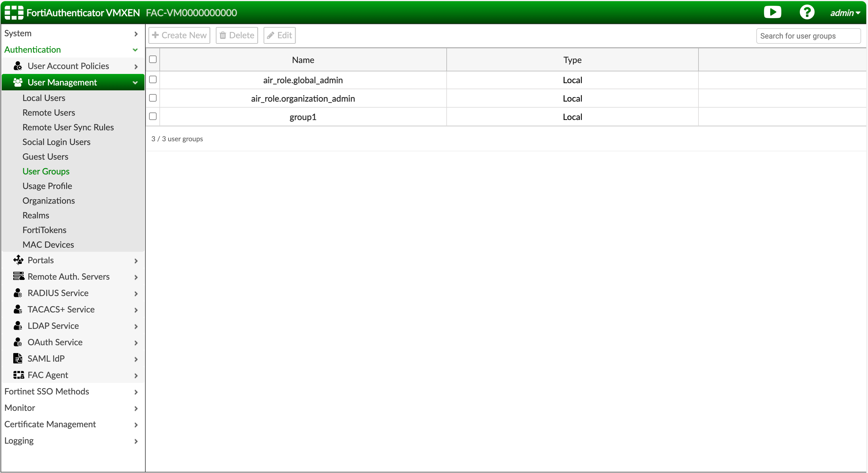Open the admin user dropdown

(x=845, y=13)
